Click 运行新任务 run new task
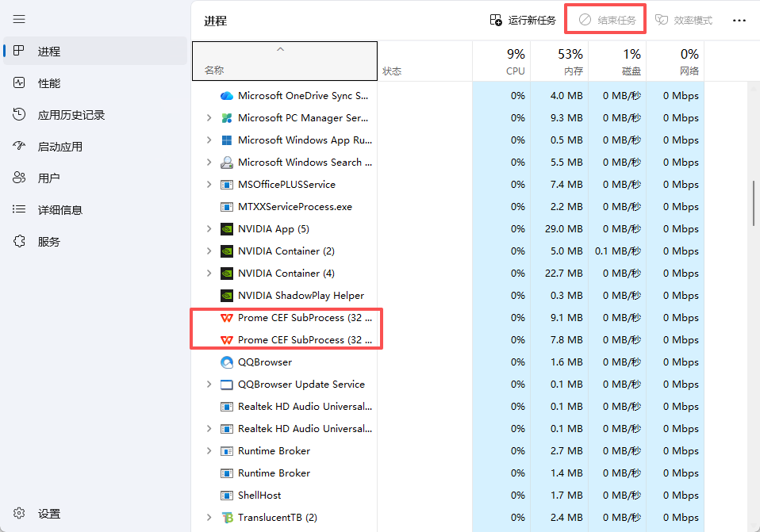This screenshot has height=532, width=760. [x=523, y=20]
